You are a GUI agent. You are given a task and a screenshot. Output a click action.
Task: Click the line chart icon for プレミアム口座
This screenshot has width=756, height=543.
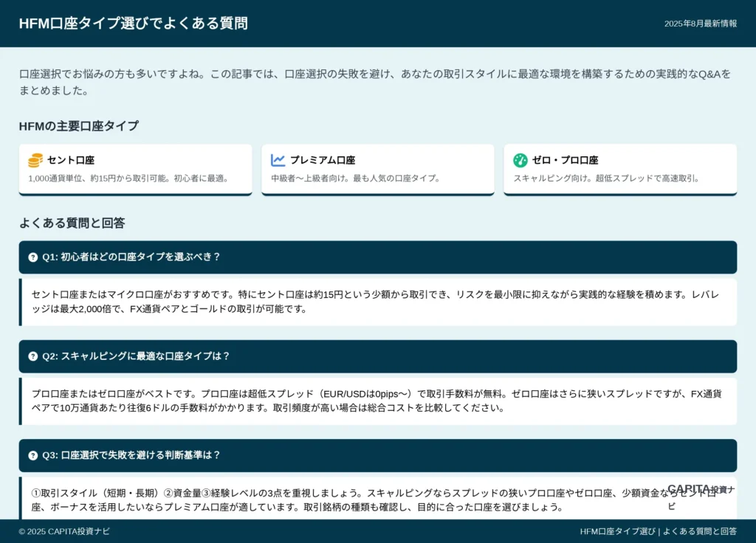278,160
